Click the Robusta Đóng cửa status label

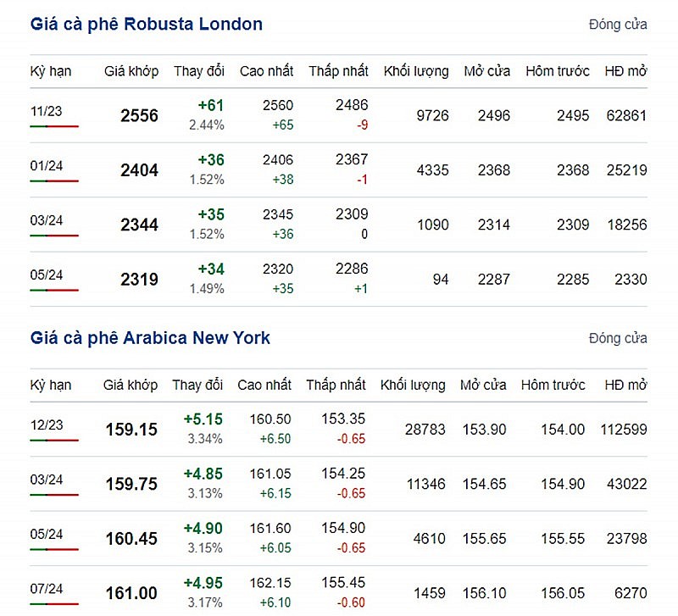pos(618,25)
